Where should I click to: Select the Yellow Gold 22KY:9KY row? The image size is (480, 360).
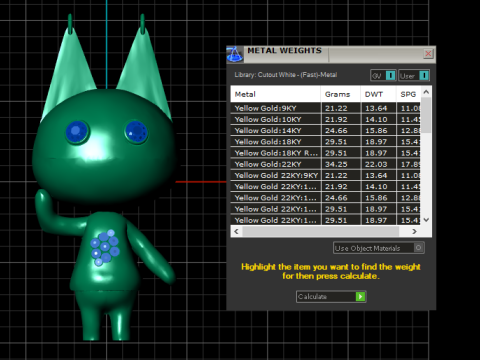(325, 175)
